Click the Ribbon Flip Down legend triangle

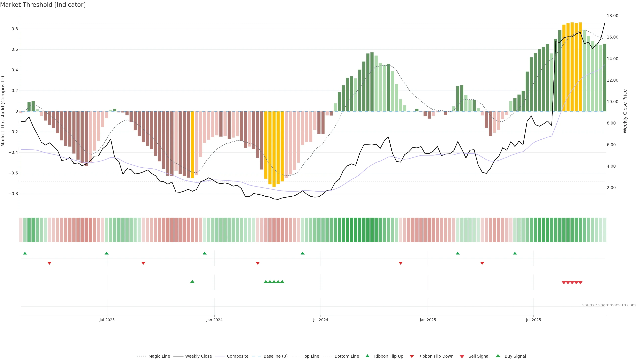coord(412,356)
